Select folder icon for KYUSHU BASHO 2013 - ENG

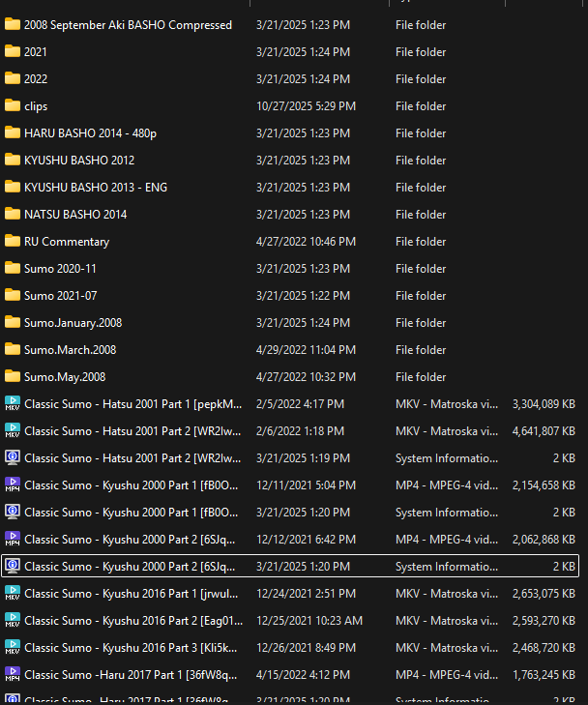pyautogui.click(x=13, y=187)
